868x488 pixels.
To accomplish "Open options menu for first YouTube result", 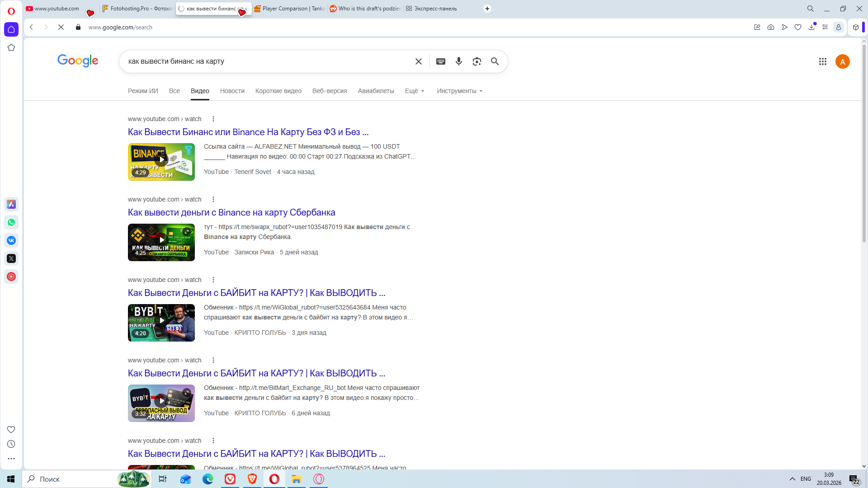I will 213,119.
